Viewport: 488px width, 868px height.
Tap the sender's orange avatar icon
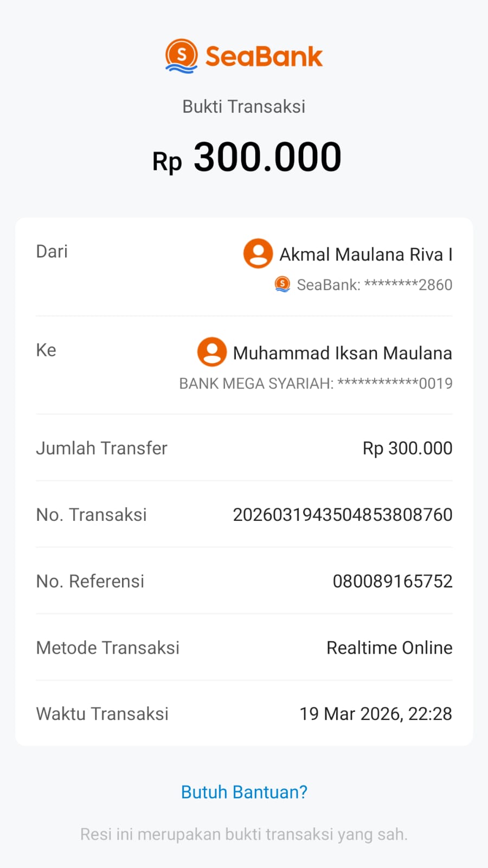[x=258, y=253]
